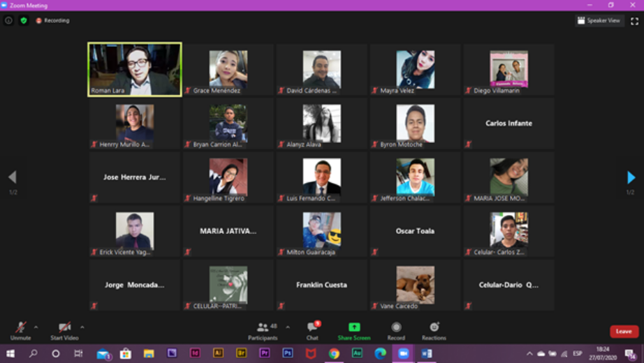
Task: Select Celular- Carlos Z's participant tile
Action: (x=509, y=231)
